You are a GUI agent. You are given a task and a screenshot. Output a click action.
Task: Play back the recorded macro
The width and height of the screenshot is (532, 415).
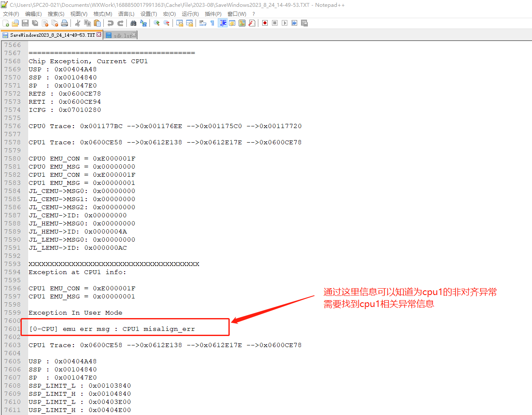tap(284, 23)
